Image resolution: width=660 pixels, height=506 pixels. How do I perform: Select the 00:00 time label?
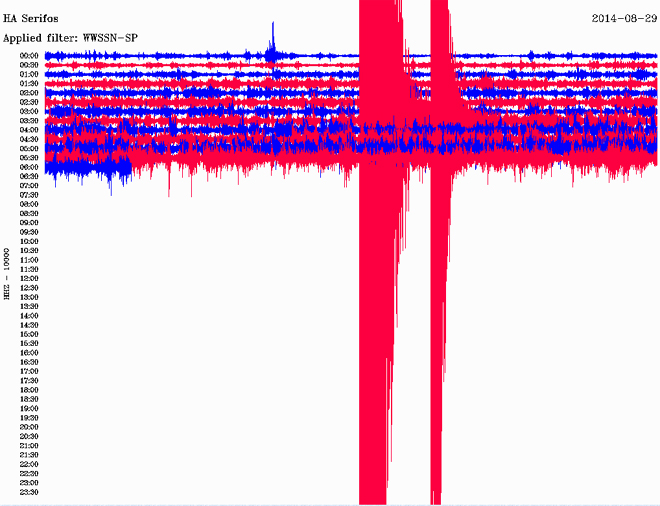pyautogui.click(x=29, y=56)
